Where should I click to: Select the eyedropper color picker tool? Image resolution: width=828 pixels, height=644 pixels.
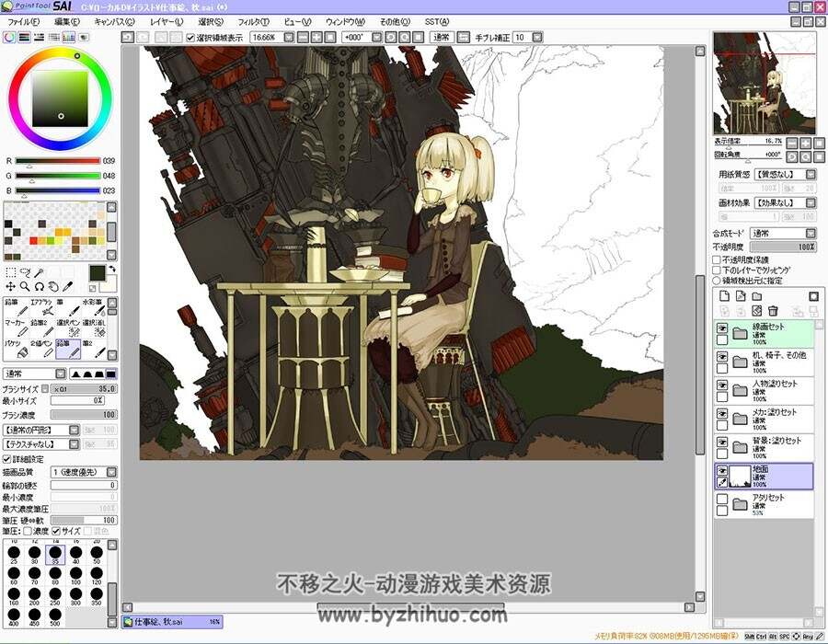click(67, 287)
